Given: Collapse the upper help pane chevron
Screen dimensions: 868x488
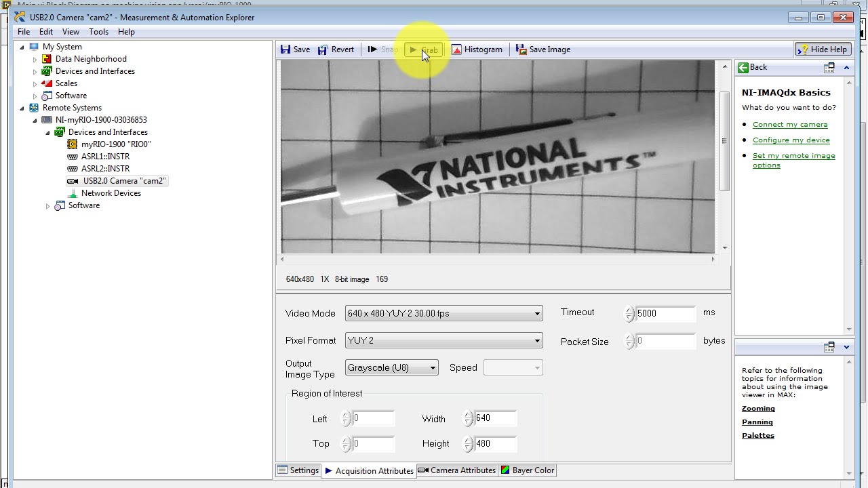Looking at the screenshot, I should tap(846, 67).
